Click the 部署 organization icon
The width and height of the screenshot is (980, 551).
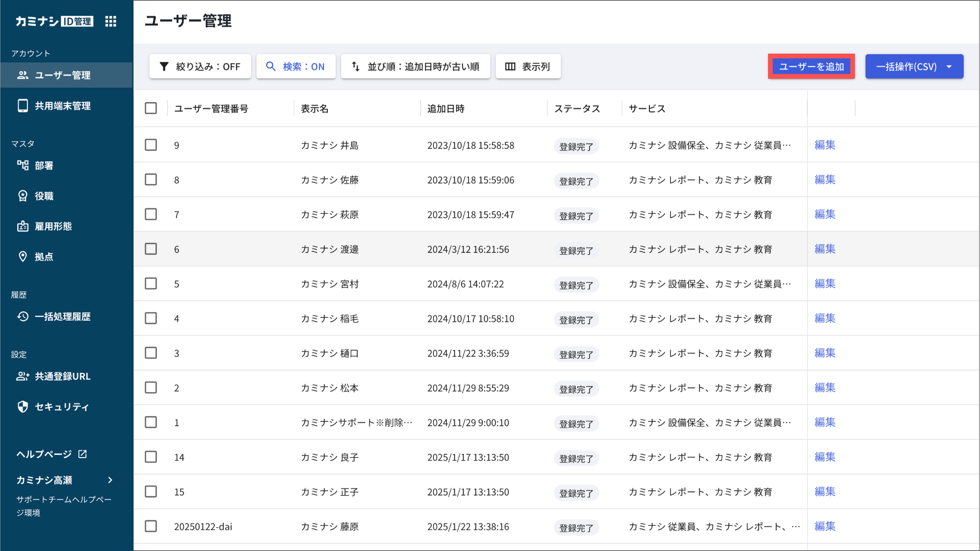(22, 166)
